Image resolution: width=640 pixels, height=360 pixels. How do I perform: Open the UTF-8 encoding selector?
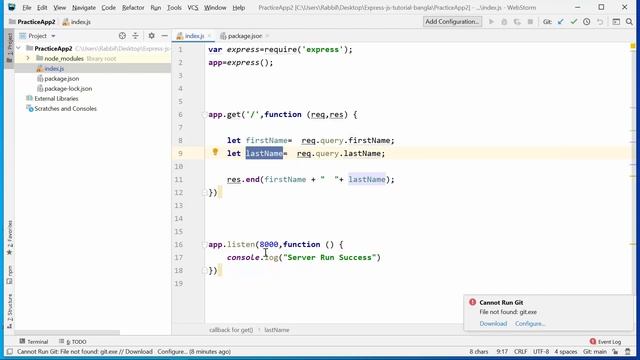click(x=541, y=351)
